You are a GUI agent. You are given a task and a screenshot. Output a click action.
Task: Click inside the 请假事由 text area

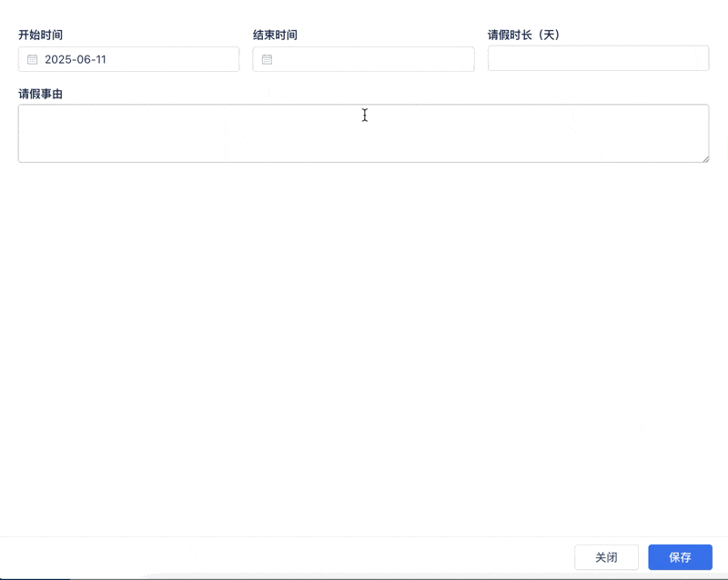[x=363, y=133]
